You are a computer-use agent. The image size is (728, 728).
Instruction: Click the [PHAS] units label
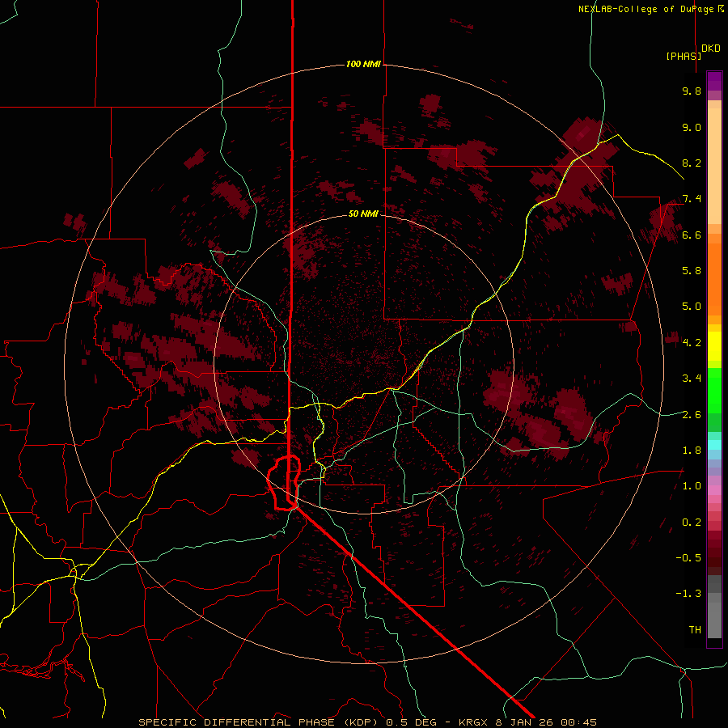pos(684,56)
